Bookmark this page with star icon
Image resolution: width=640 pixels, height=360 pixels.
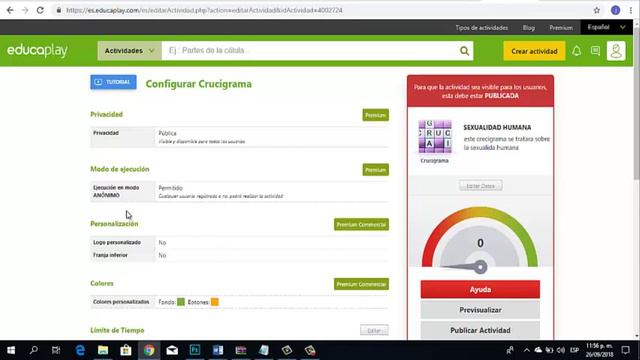(x=597, y=10)
